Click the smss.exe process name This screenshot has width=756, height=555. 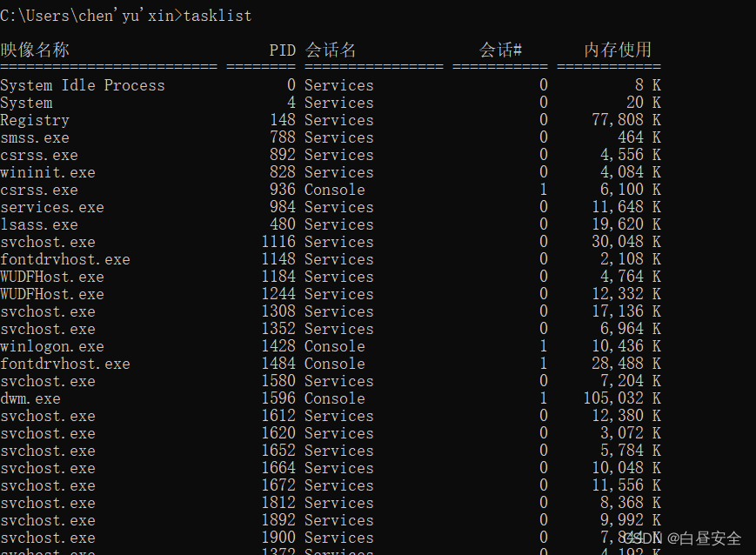35,138
